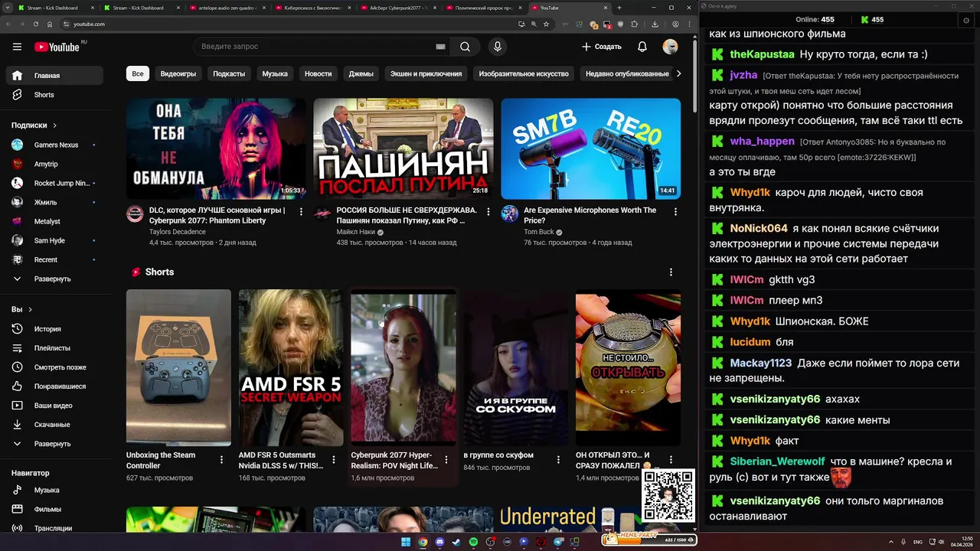The image size is (980, 551).
Task: Open Discord from the taskbar
Action: tap(439, 542)
